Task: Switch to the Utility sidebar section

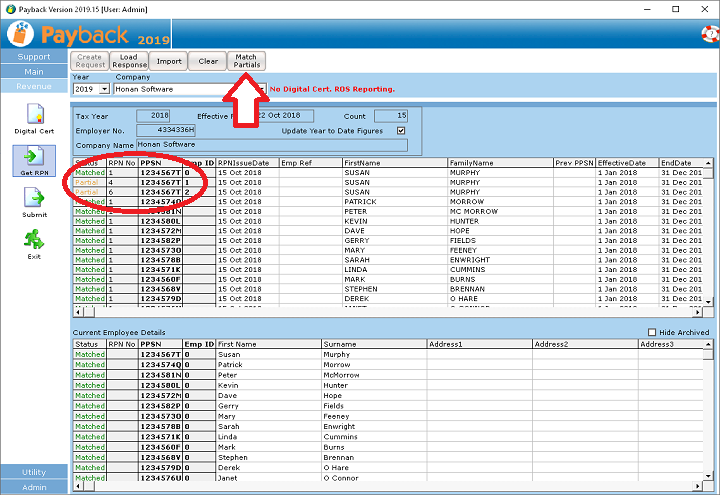Action: pyautogui.click(x=34, y=472)
